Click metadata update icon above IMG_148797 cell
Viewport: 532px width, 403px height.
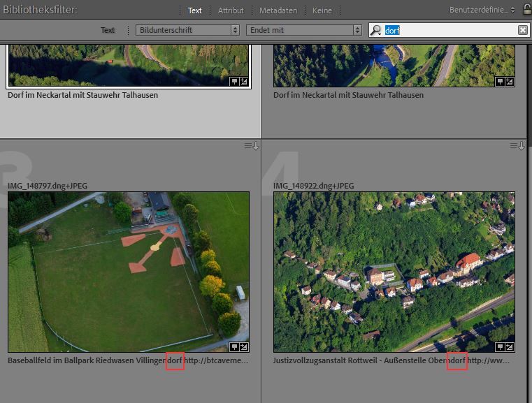point(252,146)
